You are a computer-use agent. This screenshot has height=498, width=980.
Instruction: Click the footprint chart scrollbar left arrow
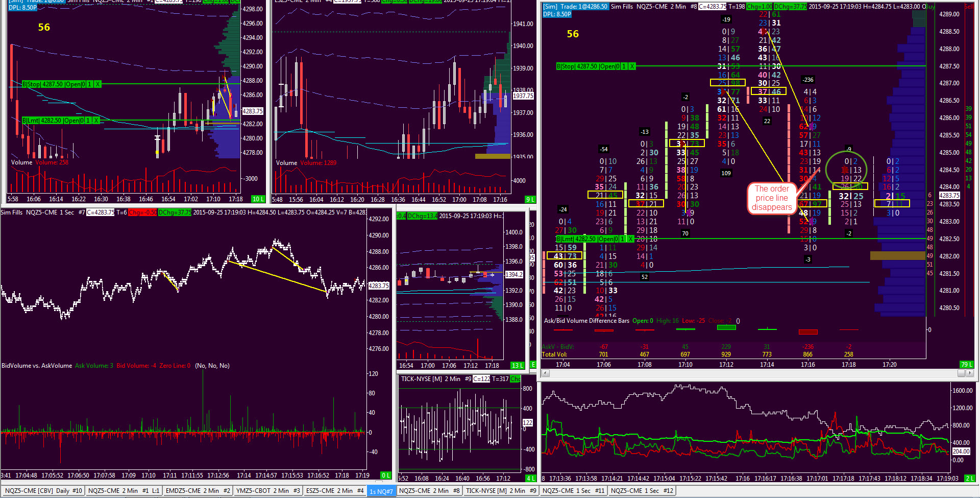[x=546, y=373]
